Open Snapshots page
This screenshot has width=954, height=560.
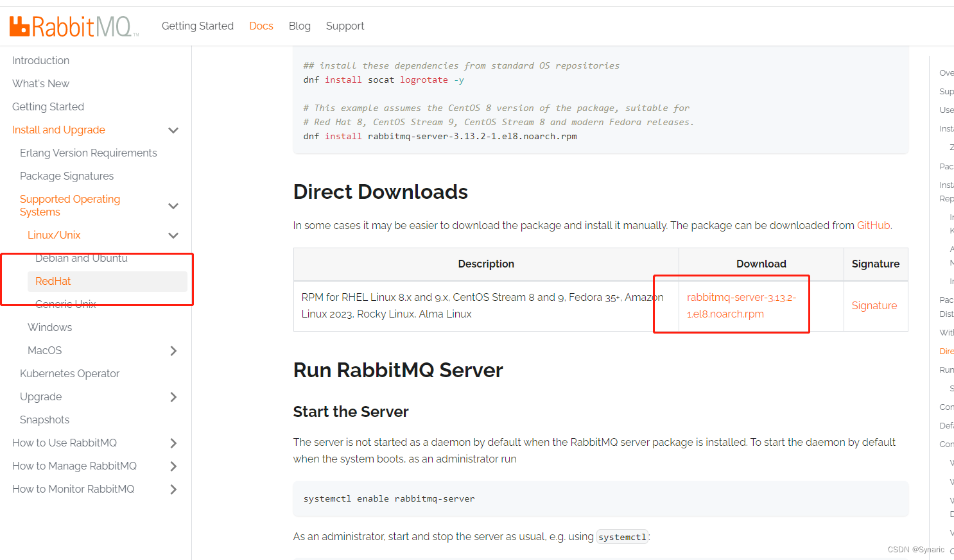point(44,420)
